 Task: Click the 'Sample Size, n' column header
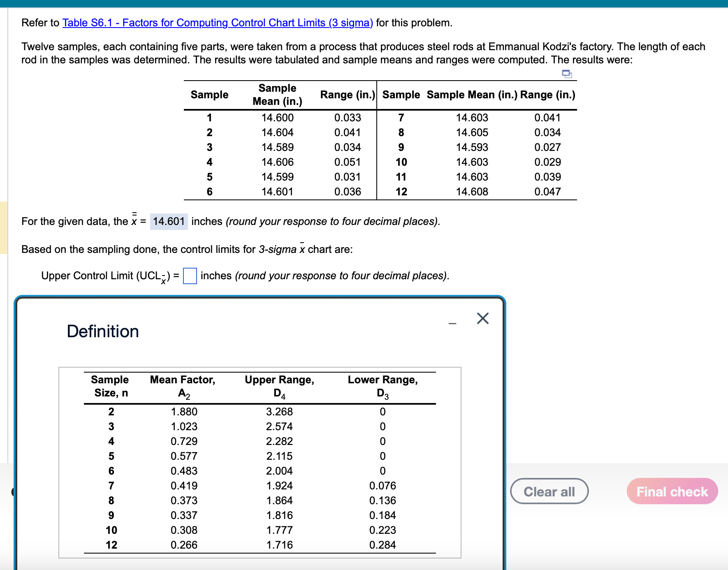pos(110,386)
